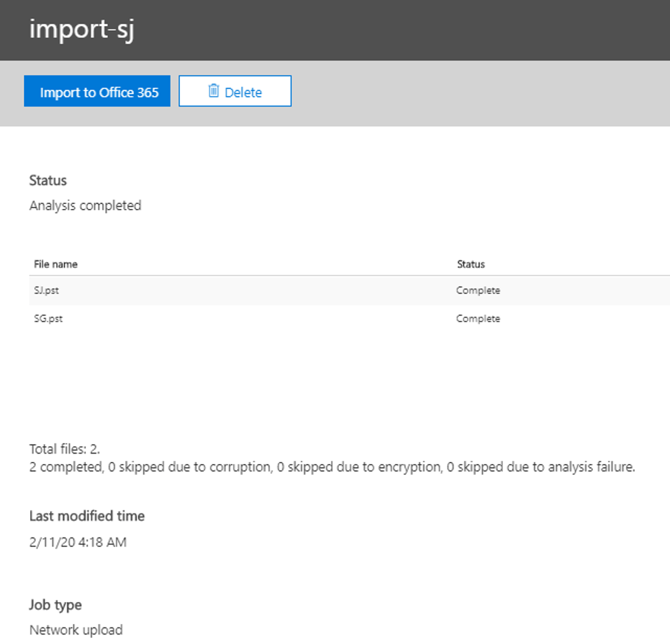Click the Last modified time heading
Screen dimensions: 670x644
87,516
